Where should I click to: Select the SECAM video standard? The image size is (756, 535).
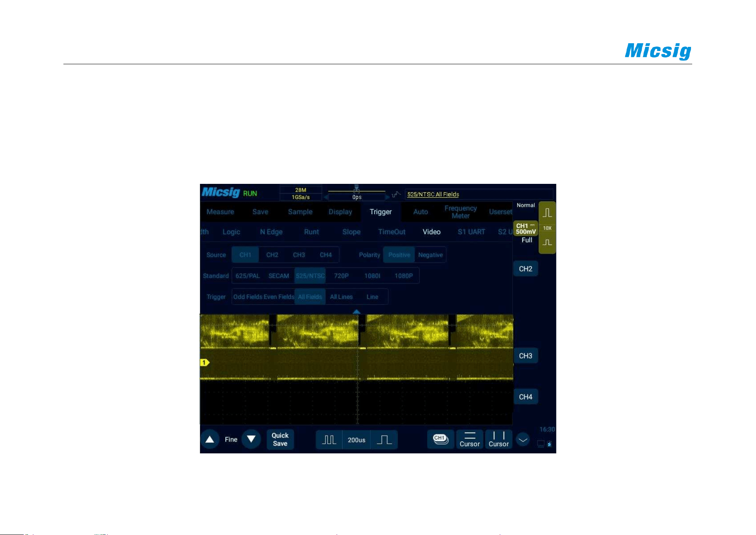(x=279, y=276)
